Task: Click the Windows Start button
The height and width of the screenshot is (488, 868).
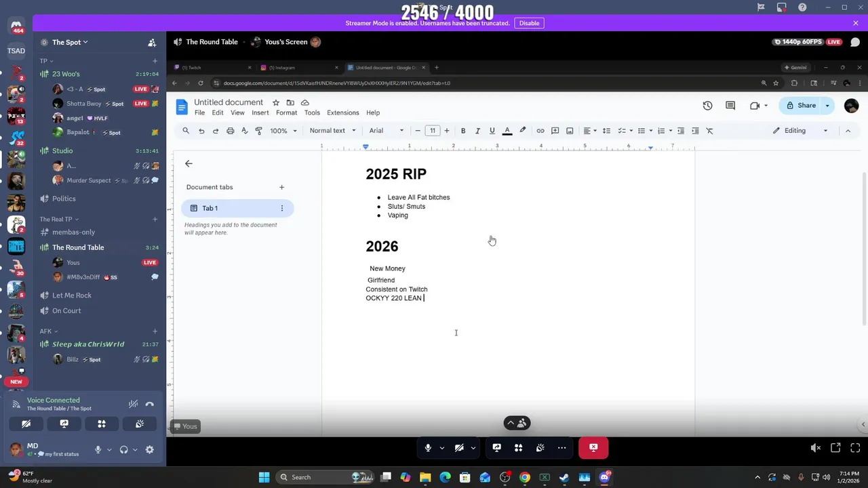Action: tap(264, 477)
